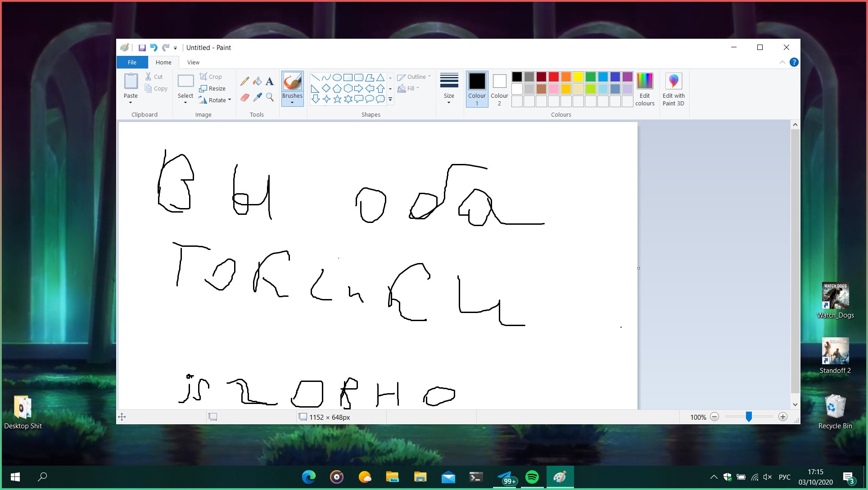Open Edit colours dialog

[x=645, y=90]
